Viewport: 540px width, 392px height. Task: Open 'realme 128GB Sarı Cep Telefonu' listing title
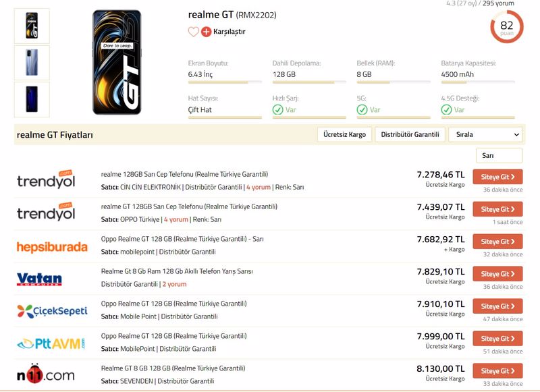[x=184, y=175]
